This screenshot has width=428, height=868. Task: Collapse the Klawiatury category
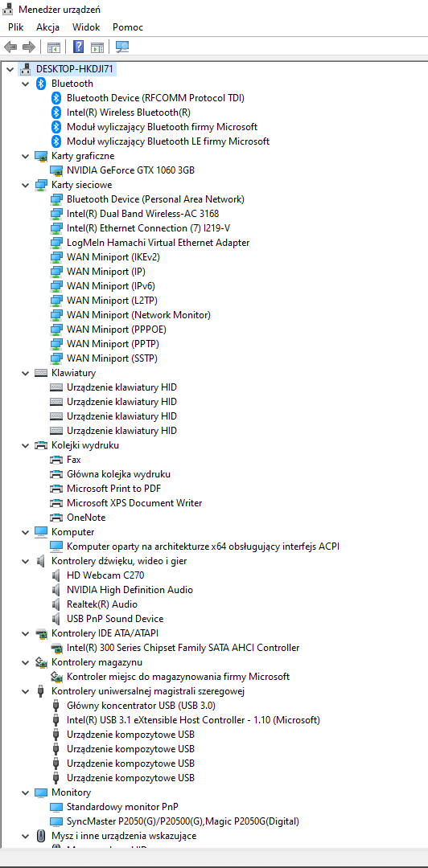pyautogui.click(x=25, y=373)
